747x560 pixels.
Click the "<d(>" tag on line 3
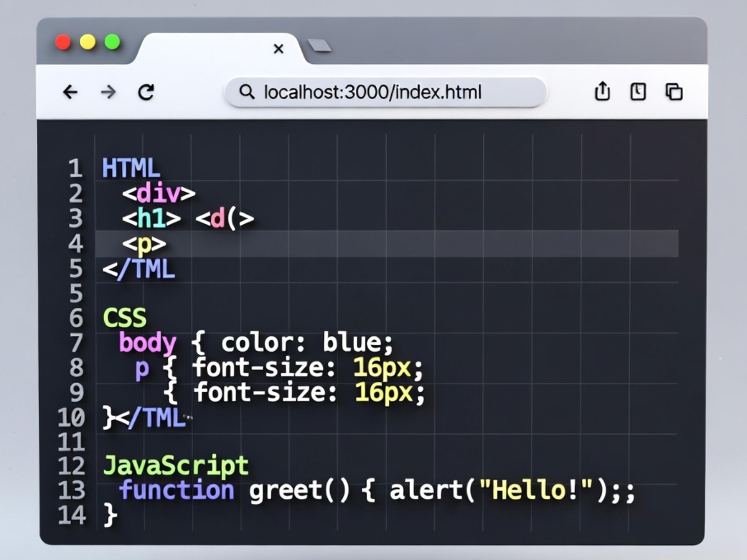click(x=225, y=218)
